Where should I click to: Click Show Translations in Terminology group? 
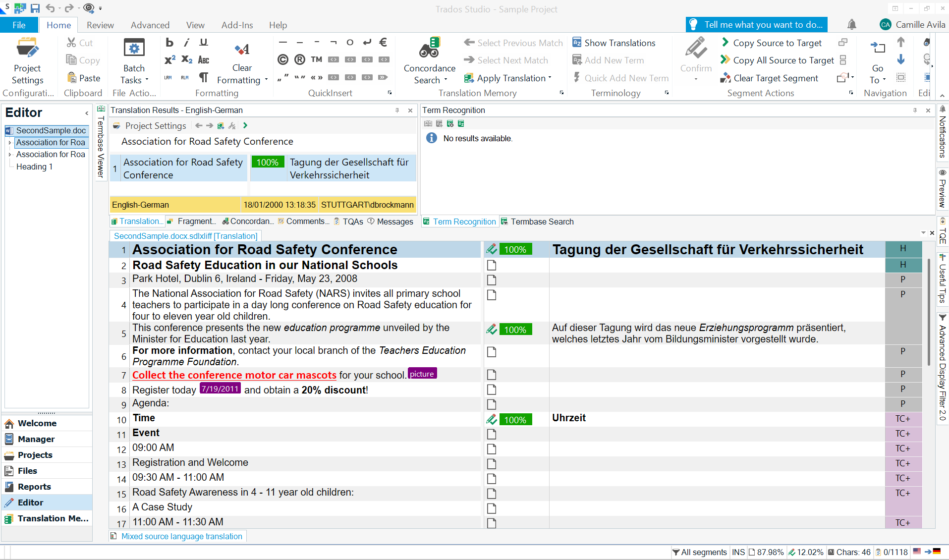(x=614, y=43)
